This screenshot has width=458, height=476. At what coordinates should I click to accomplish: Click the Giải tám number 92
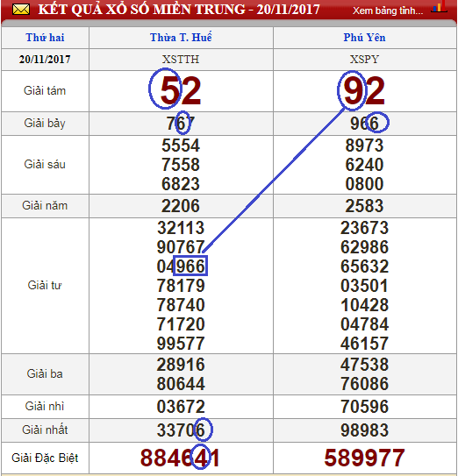point(364,90)
